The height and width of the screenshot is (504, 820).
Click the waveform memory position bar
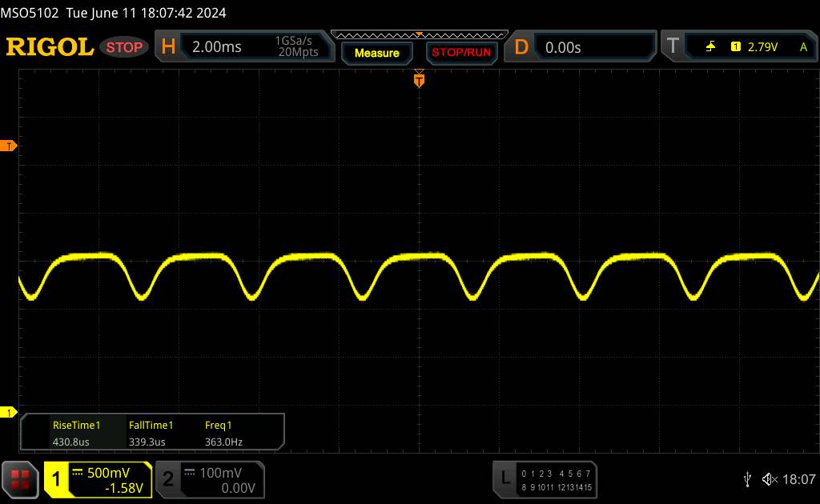coord(420,35)
